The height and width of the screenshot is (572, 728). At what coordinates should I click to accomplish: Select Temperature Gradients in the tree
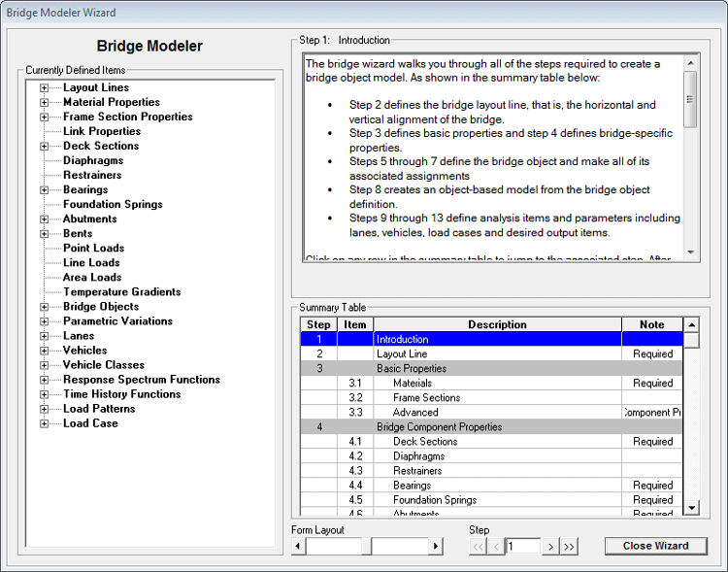pyautogui.click(x=121, y=292)
